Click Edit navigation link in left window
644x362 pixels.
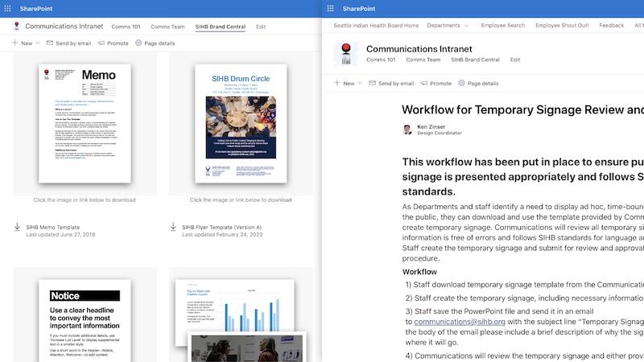coord(261,27)
